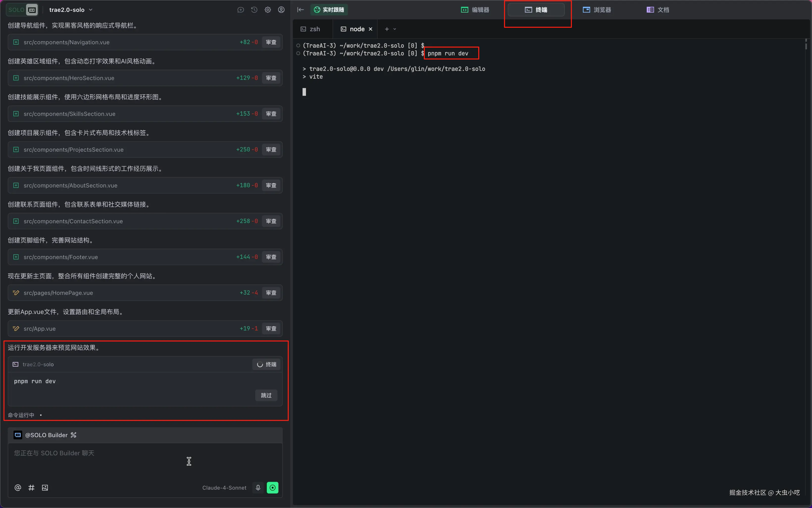Toggle the 实时跟随 live follow button

[x=329, y=10]
